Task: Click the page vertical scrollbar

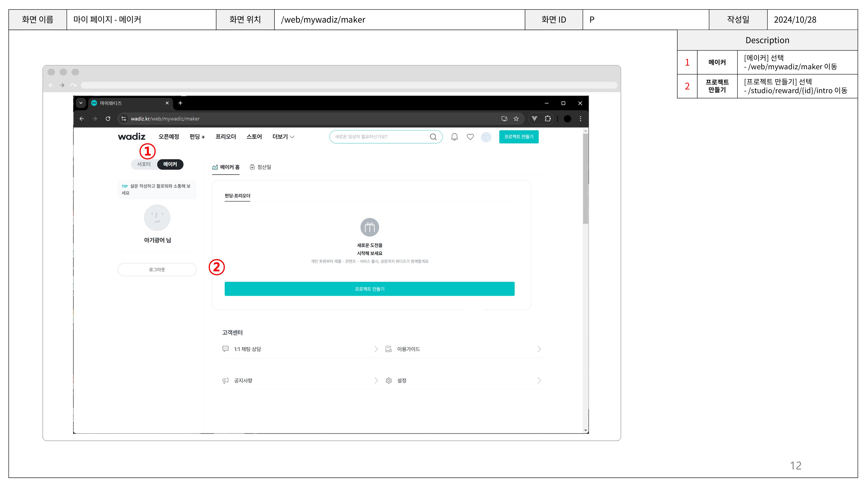Action: tap(586, 178)
